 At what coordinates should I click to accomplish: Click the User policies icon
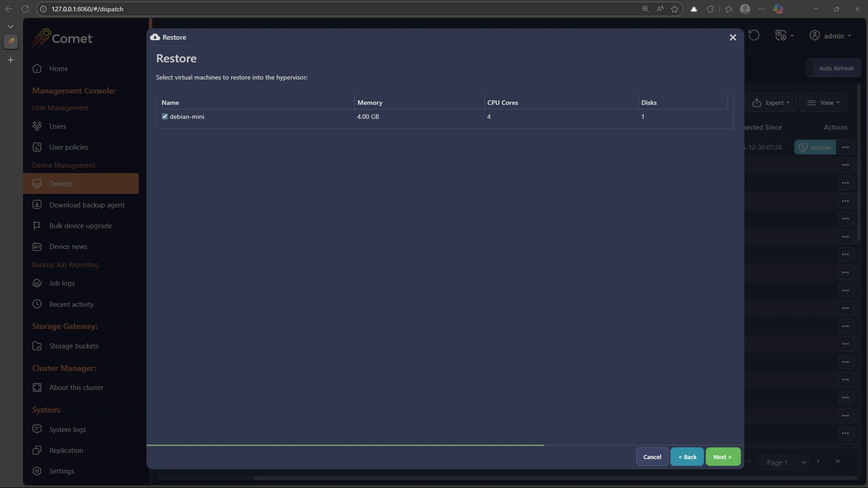tap(37, 147)
